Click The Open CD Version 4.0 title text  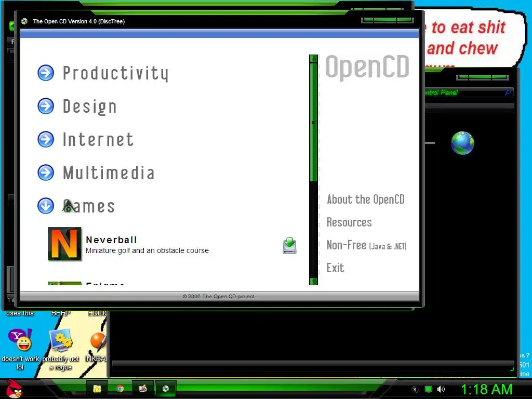click(79, 21)
